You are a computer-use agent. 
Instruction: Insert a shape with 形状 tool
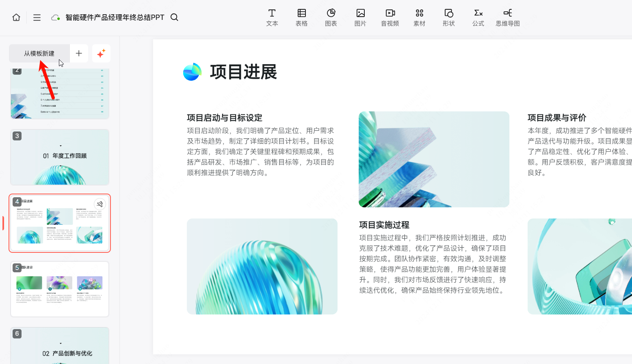(x=449, y=18)
